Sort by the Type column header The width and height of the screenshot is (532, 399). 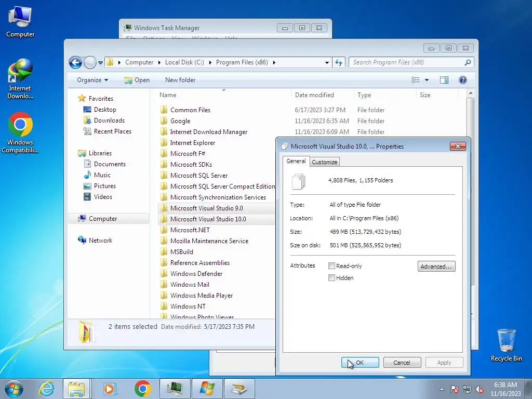tap(385, 95)
